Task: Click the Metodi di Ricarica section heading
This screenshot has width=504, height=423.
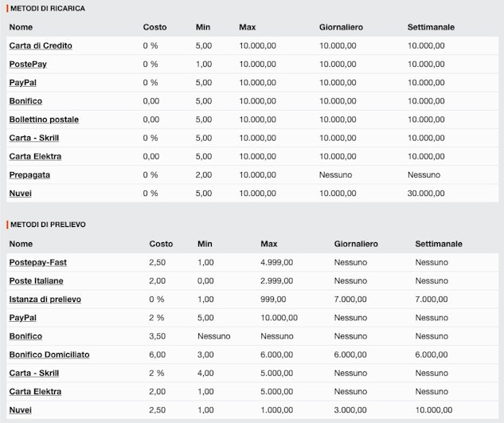Action: [x=48, y=8]
